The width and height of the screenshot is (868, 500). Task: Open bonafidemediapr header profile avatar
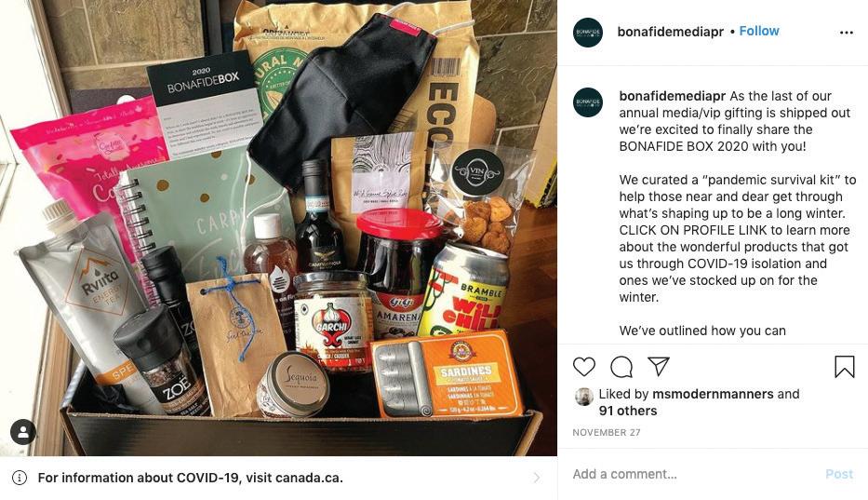point(587,33)
